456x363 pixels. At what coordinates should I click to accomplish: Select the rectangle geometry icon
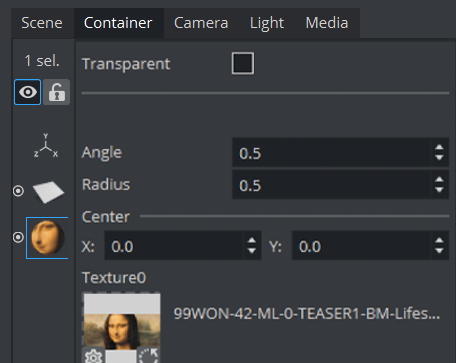(48, 191)
